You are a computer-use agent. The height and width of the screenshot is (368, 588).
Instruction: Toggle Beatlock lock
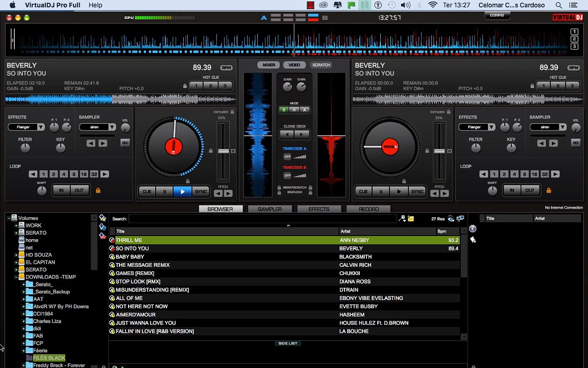[279, 192]
